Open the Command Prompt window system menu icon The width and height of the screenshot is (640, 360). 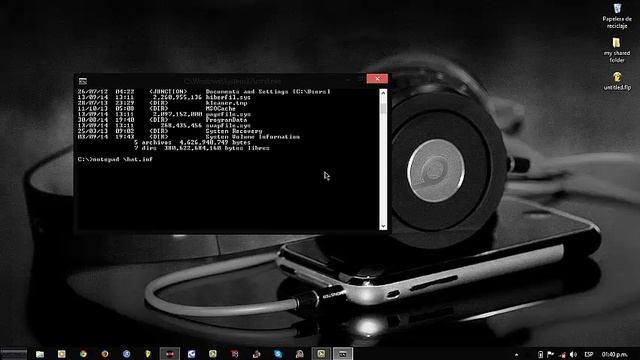pyautogui.click(x=83, y=81)
